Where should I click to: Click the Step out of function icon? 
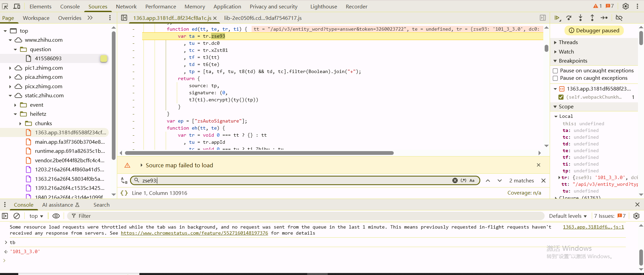592,18
